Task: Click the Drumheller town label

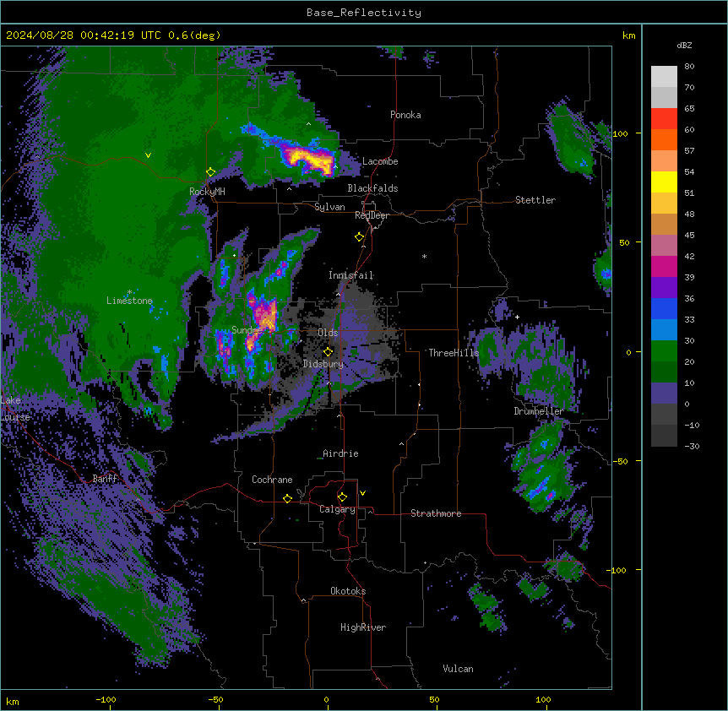Action: click(x=539, y=411)
